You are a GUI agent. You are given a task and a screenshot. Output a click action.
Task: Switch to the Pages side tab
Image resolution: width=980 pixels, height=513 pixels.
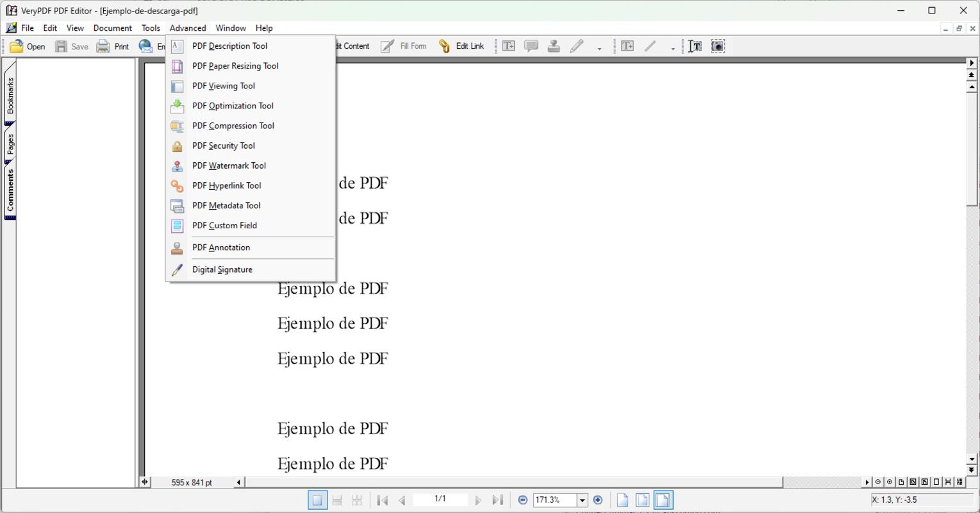click(x=10, y=146)
